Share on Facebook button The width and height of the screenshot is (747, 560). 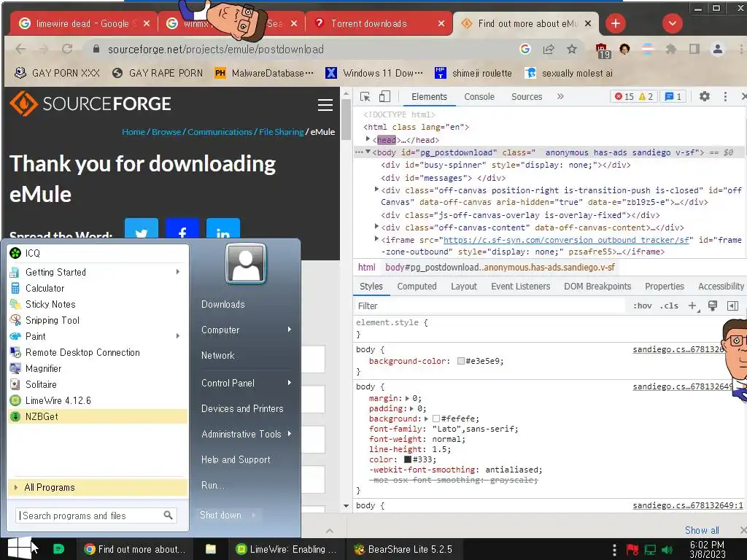coord(182,229)
